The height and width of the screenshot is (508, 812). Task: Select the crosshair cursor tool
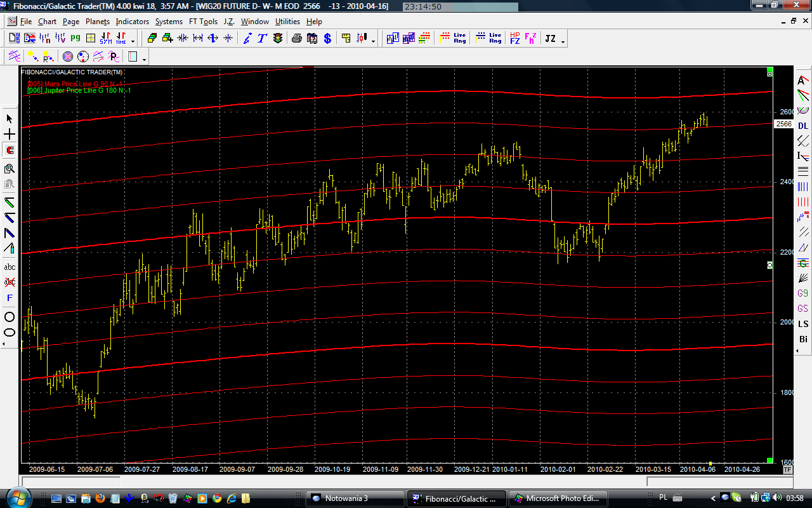10,135
